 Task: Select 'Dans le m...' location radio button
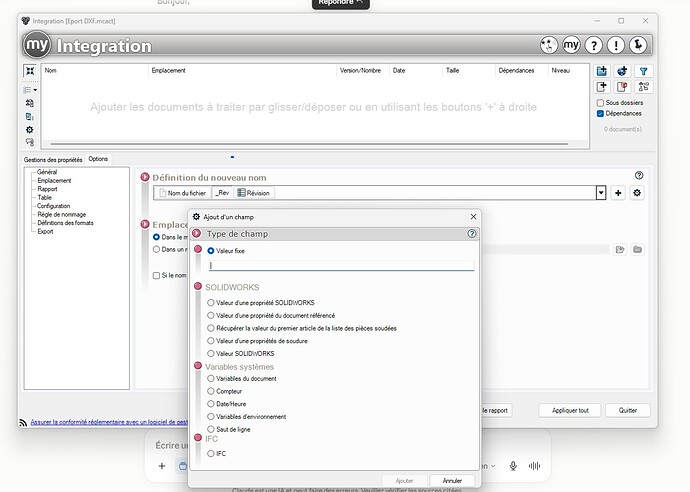pyautogui.click(x=156, y=237)
